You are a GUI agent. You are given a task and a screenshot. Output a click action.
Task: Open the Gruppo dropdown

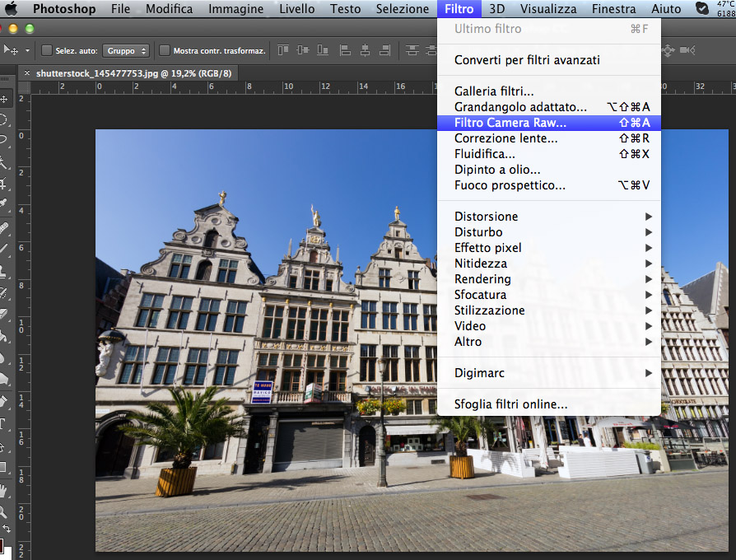tap(126, 50)
